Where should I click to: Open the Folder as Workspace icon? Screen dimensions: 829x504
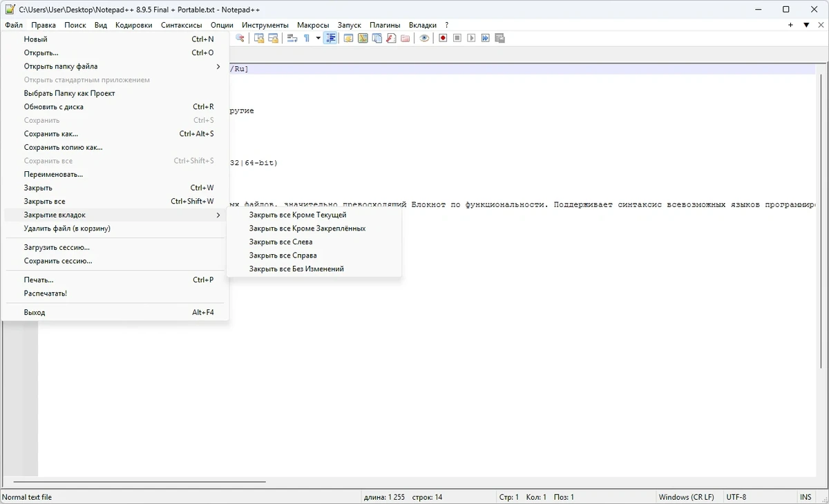pos(405,38)
